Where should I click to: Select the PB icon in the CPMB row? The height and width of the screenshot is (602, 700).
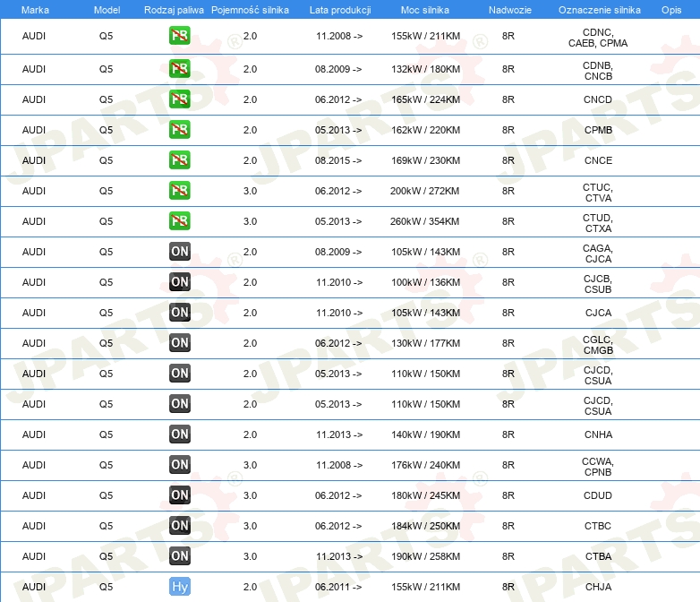179,130
